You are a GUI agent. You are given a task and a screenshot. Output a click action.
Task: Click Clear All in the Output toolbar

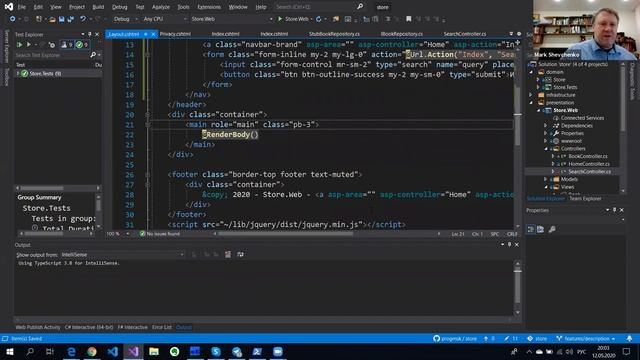coord(228,254)
